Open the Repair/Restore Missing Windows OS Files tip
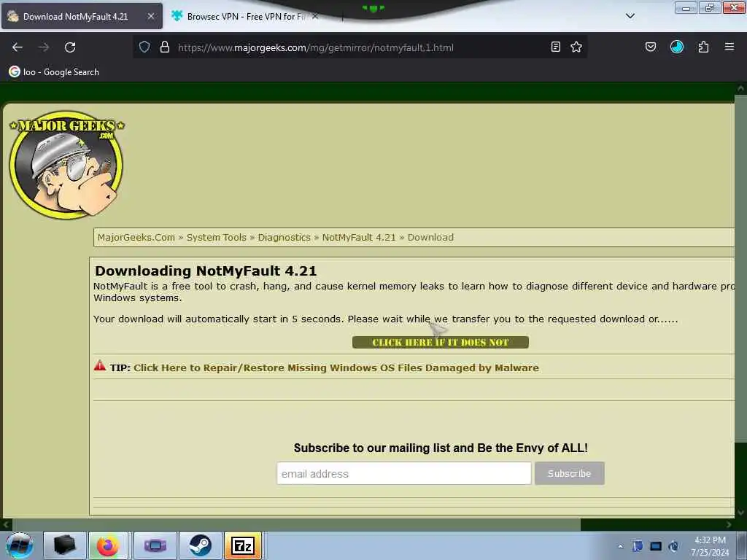 (336, 367)
